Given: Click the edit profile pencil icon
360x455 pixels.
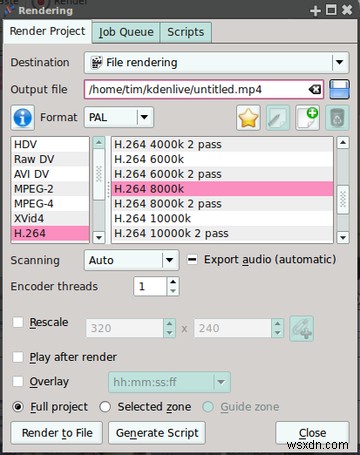Looking at the screenshot, I should tap(278, 118).
